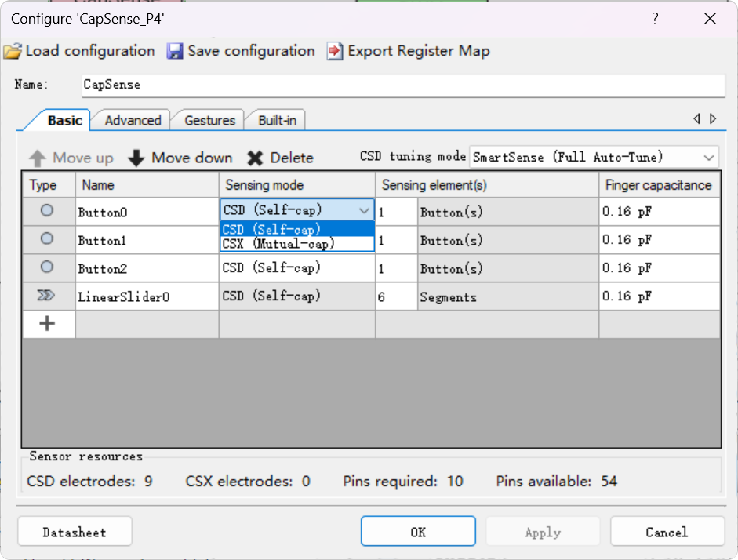Click the CSX electrodes: 0 readout
Viewport: 738px width, 560px height.
point(248,481)
